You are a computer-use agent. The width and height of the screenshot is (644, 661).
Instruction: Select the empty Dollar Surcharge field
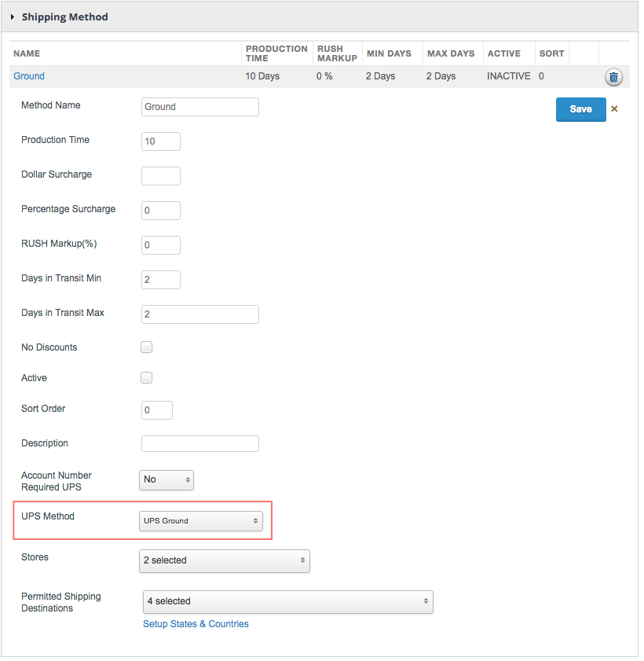161,176
